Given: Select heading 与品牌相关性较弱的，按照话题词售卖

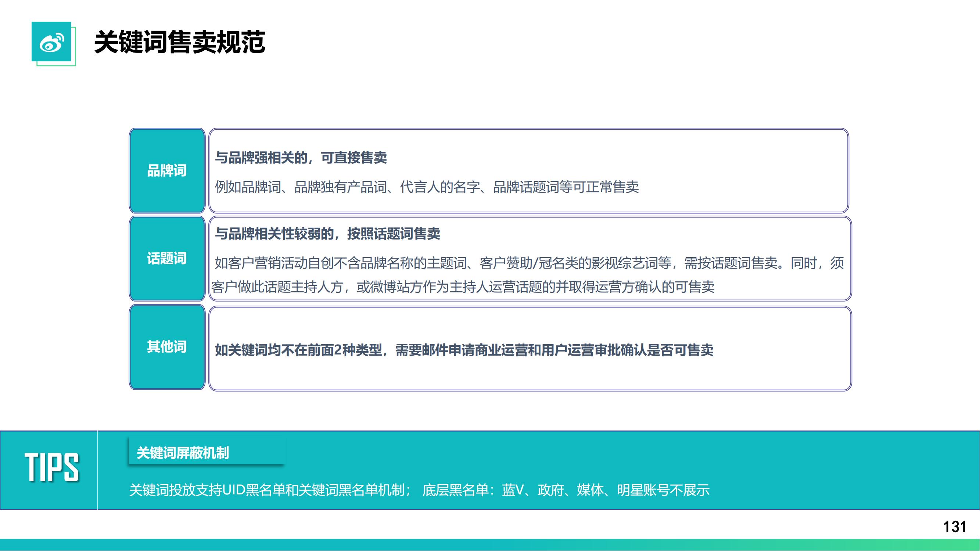Looking at the screenshot, I should click(327, 234).
